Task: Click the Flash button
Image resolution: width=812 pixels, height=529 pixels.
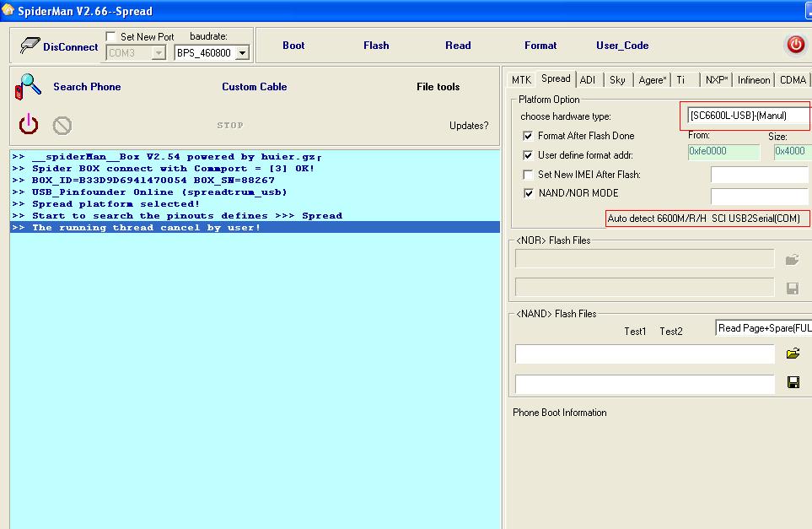Action: pos(376,45)
